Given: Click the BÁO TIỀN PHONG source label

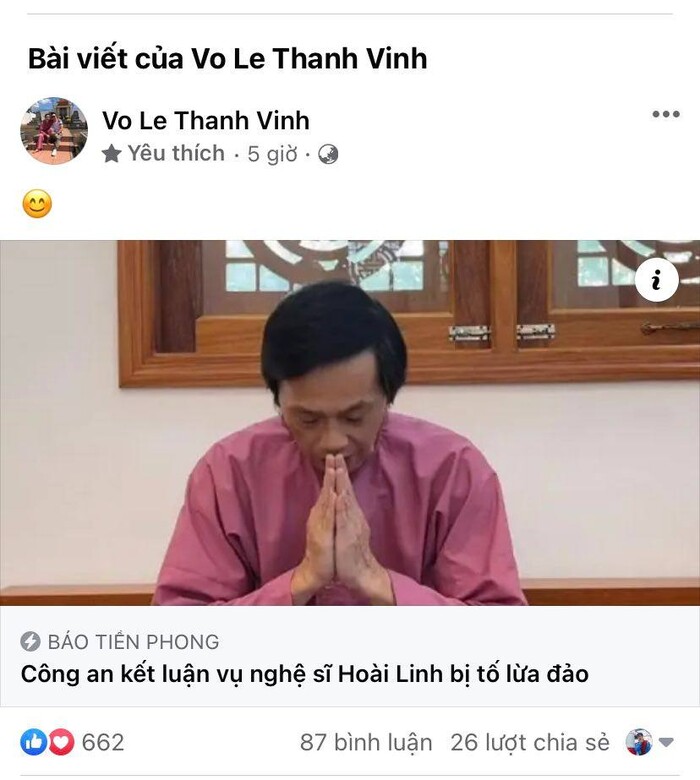Looking at the screenshot, I should tap(133, 642).
